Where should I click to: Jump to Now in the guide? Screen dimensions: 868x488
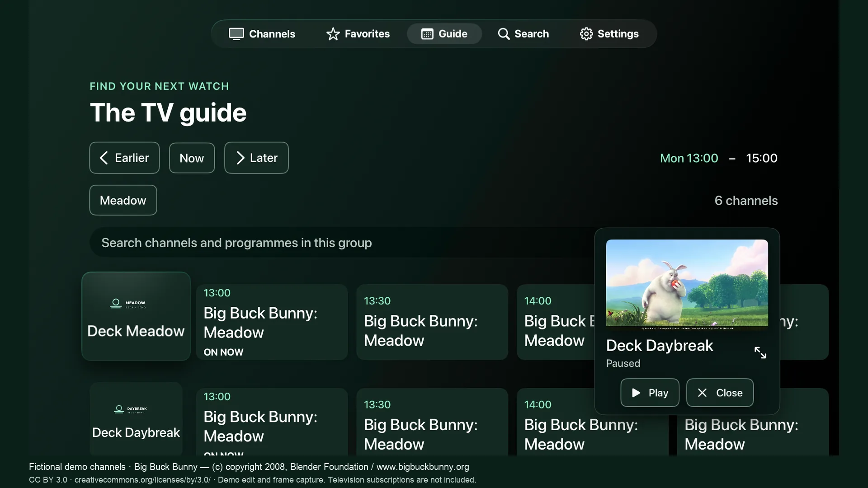tap(192, 158)
